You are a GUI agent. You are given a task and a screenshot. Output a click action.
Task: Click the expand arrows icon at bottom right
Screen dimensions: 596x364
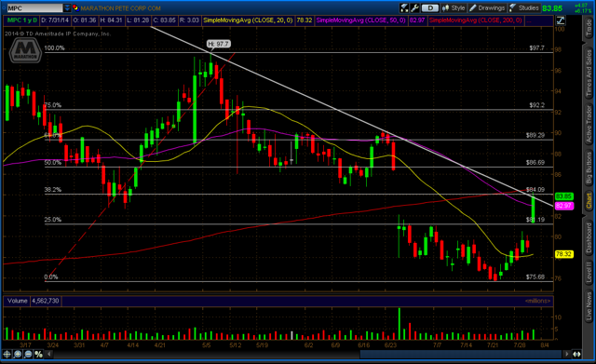[576, 354]
